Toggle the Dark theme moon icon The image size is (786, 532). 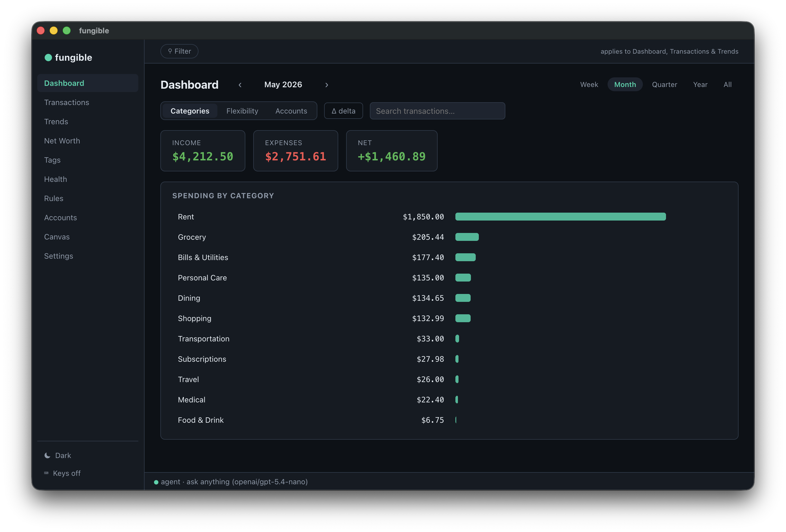[47, 455]
